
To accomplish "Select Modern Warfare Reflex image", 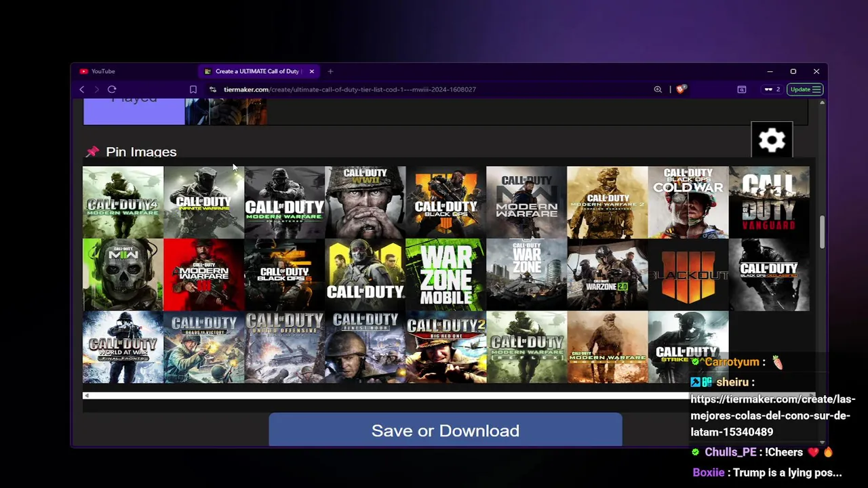I will point(526,347).
